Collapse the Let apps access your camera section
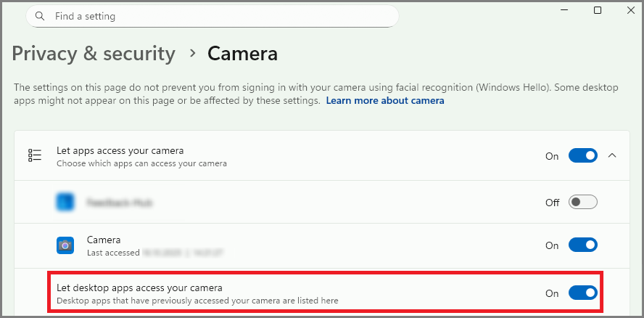644x318 pixels. coord(611,155)
